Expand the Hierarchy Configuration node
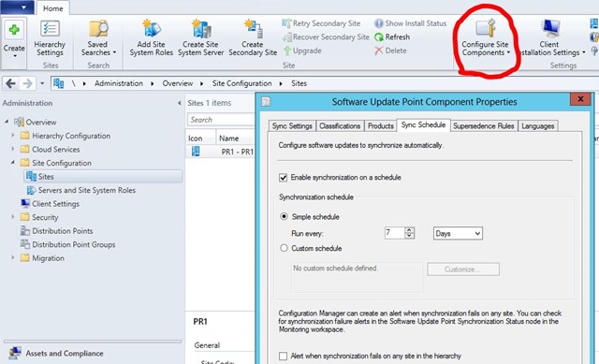599x364 pixels. pyautogui.click(x=12, y=135)
